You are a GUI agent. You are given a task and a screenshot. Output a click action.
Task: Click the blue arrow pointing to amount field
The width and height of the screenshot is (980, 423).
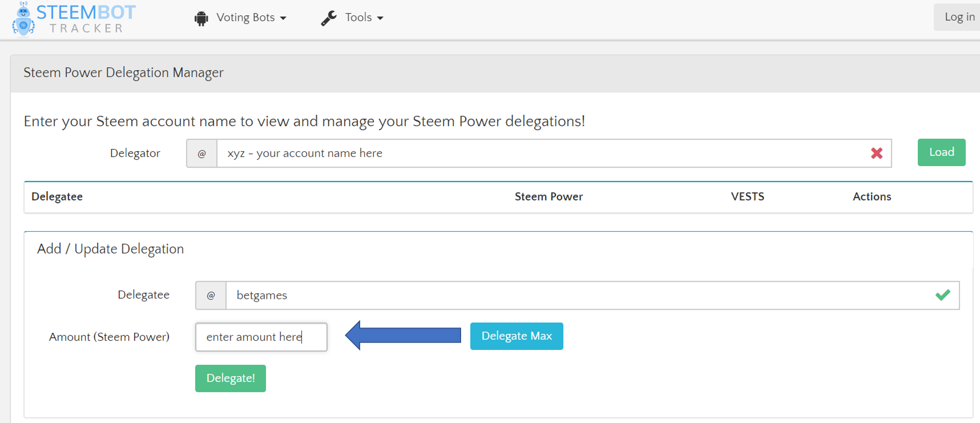[x=403, y=336]
